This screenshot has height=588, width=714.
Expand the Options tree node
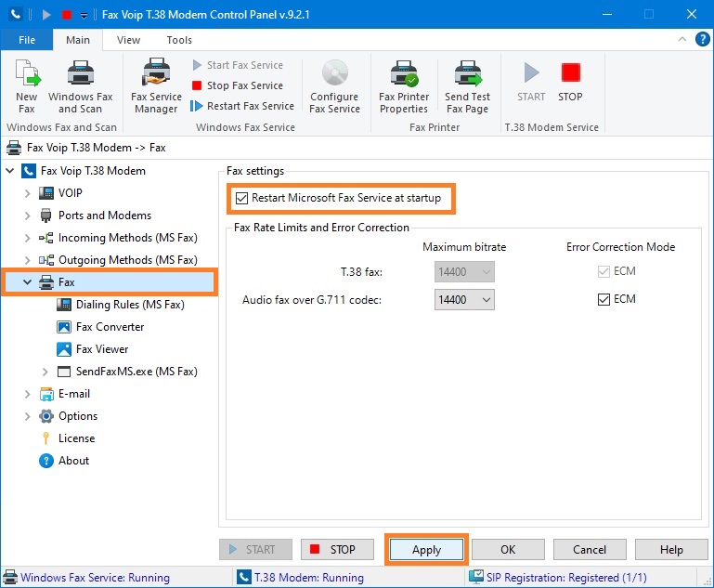click(x=27, y=416)
